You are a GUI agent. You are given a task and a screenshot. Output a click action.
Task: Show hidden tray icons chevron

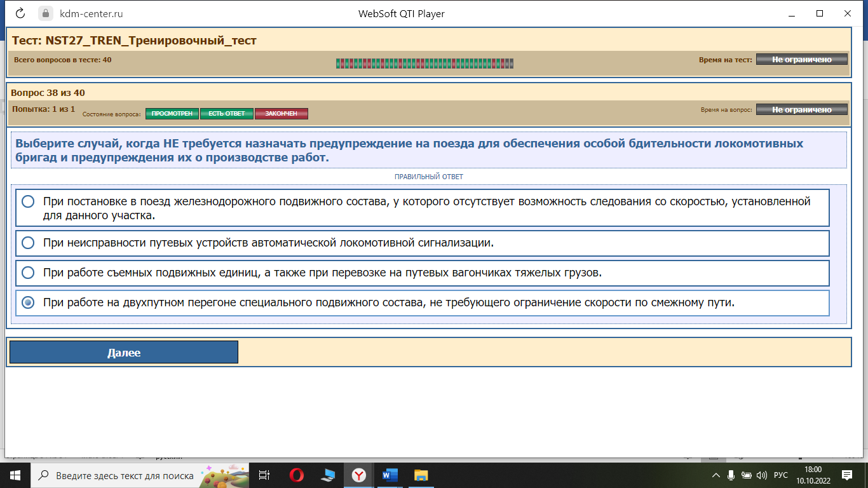click(716, 475)
